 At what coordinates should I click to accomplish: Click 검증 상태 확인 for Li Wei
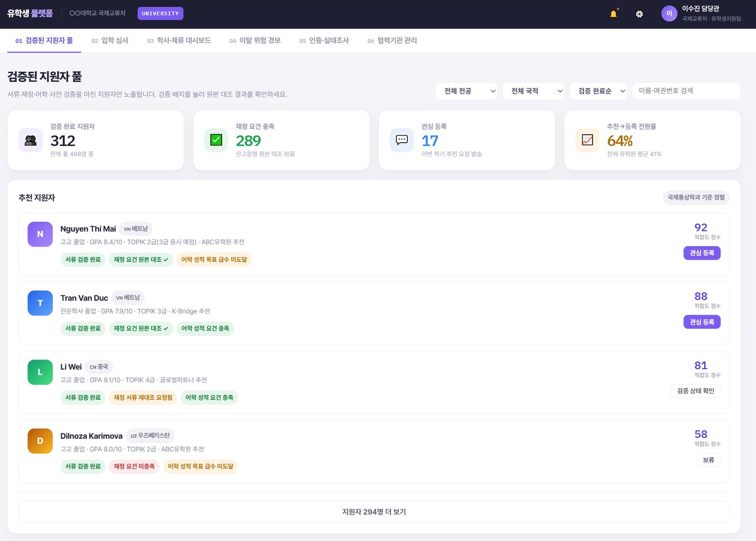click(696, 391)
